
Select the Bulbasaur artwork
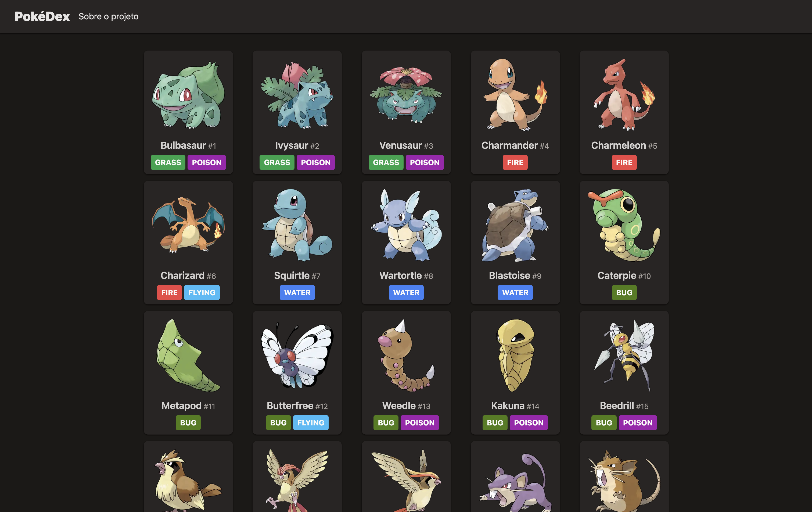coord(188,94)
